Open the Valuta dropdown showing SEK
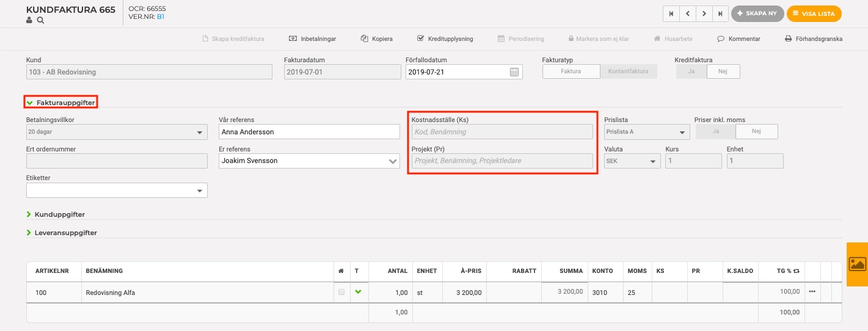 coord(632,161)
